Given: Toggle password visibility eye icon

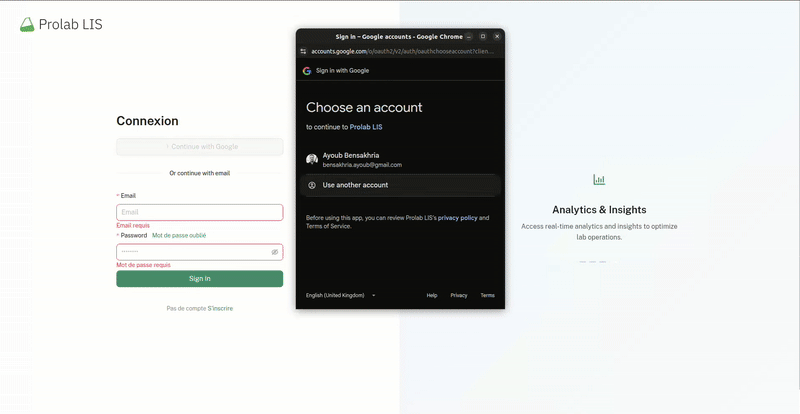Looking at the screenshot, I should tap(274, 252).
